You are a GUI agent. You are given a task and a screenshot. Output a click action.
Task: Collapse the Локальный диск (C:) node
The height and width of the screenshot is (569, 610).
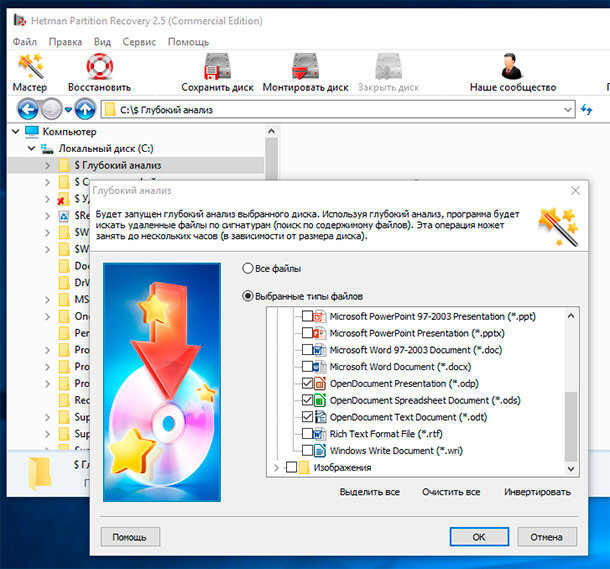[32, 148]
